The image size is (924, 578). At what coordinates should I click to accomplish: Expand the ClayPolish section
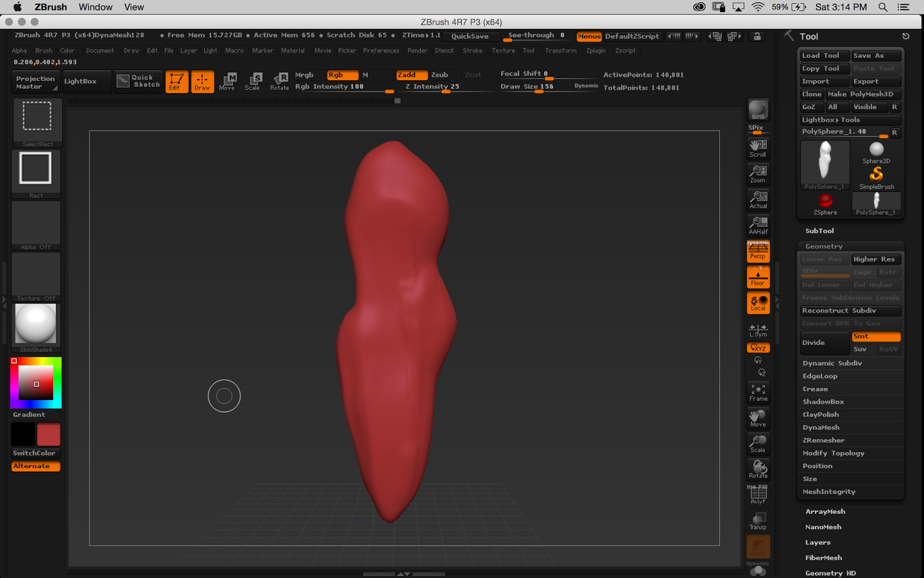pyautogui.click(x=821, y=414)
